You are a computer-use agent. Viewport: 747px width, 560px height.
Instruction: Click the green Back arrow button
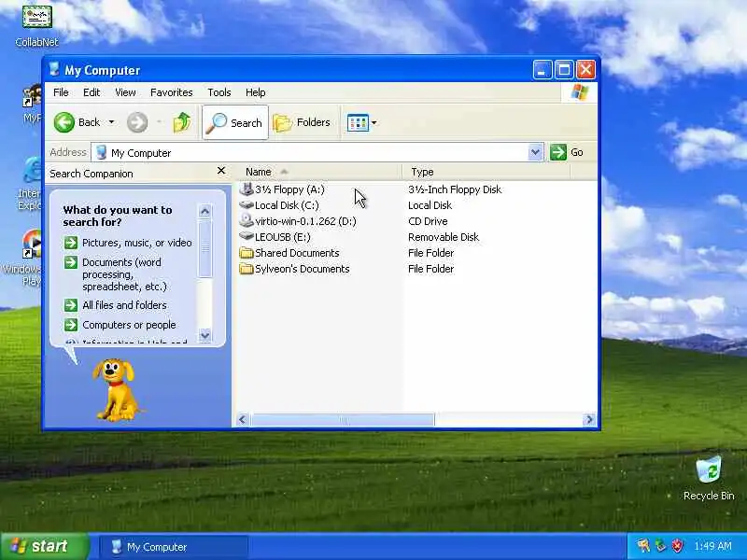pos(64,122)
